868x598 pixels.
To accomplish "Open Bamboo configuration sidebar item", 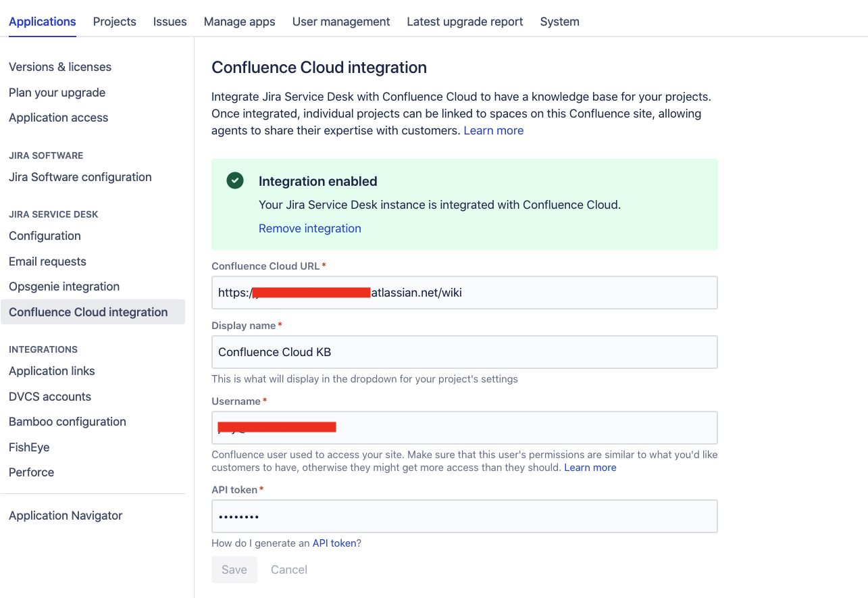I will pyautogui.click(x=68, y=422).
